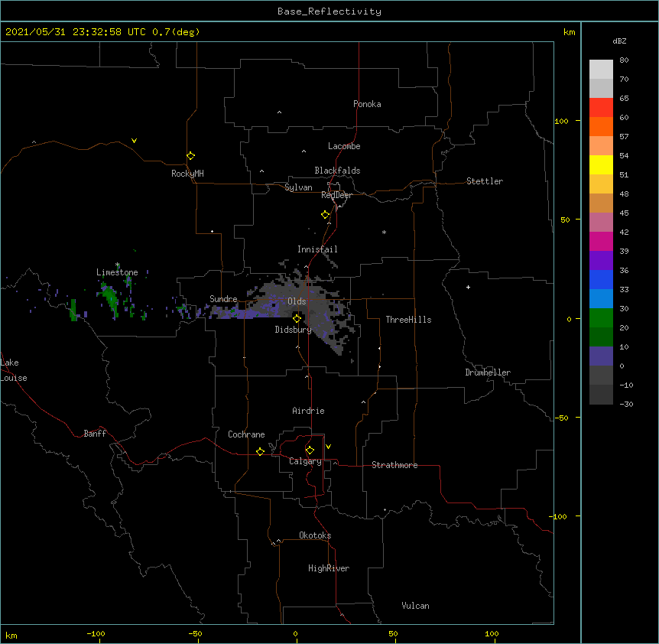Select the RockyMH label
This screenshot has width=659, height=644.
(187, 174)
